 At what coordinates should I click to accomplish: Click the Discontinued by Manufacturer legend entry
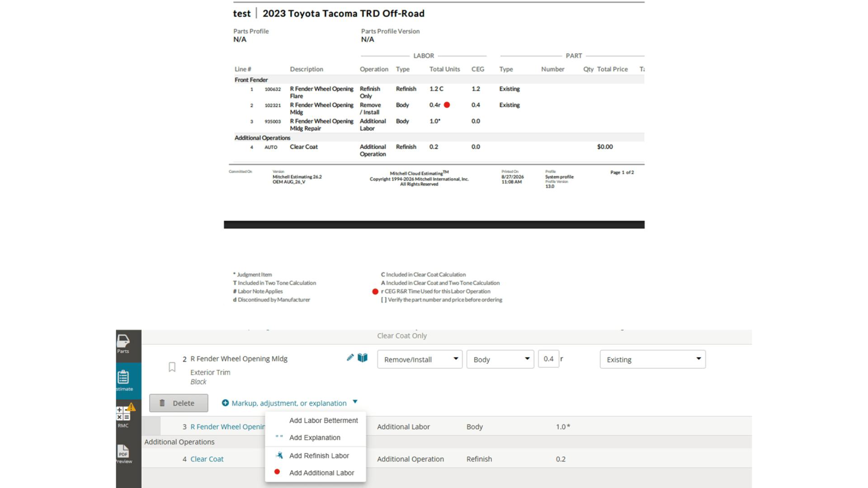[271, 300]
